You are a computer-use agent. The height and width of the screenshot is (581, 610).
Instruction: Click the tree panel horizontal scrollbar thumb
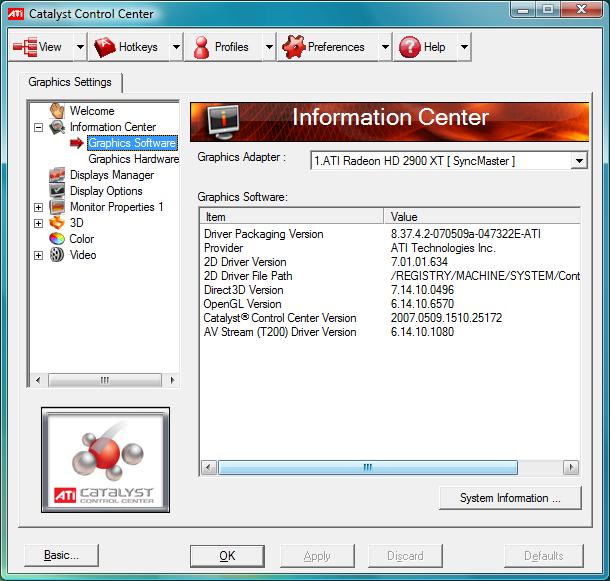tap(105, 380)
